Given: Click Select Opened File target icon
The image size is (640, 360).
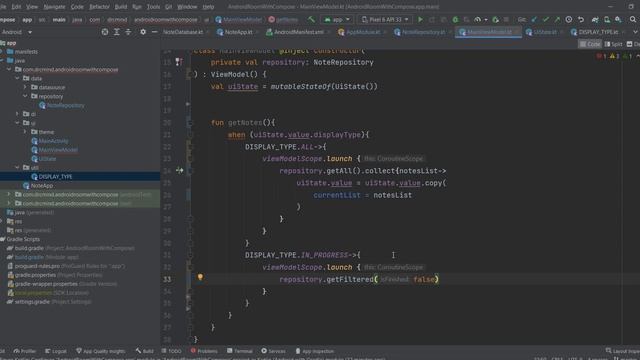Looking at the screenshot, I should (x=105, y=32).
